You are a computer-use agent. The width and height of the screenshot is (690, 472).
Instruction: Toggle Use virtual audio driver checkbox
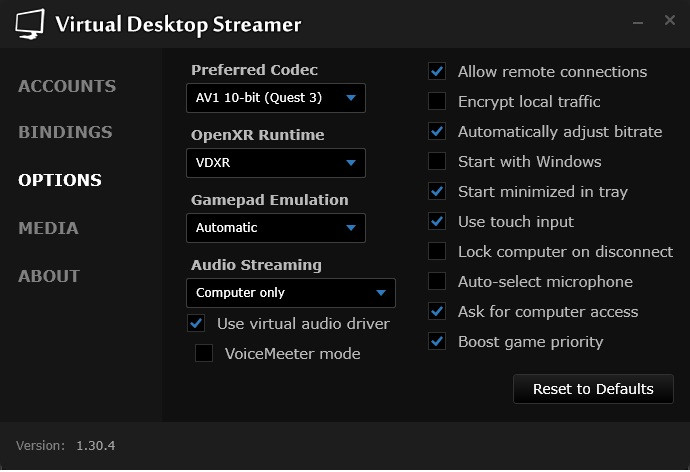[x=196, y=323]
